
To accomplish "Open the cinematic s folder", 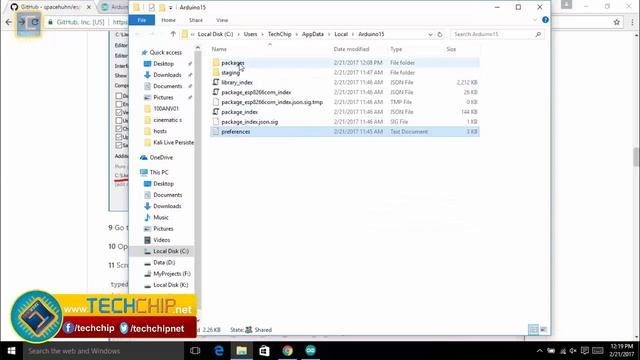I will click(x=167, y=120).
